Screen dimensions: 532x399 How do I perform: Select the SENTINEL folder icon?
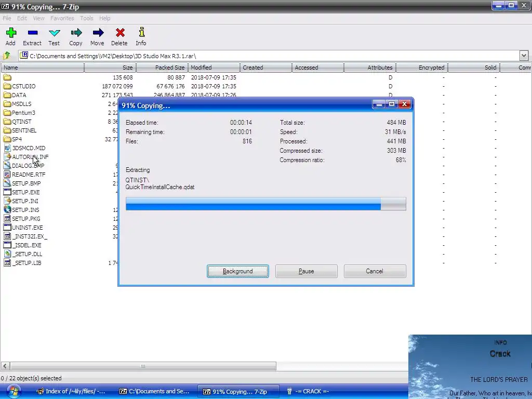(7, 130)
